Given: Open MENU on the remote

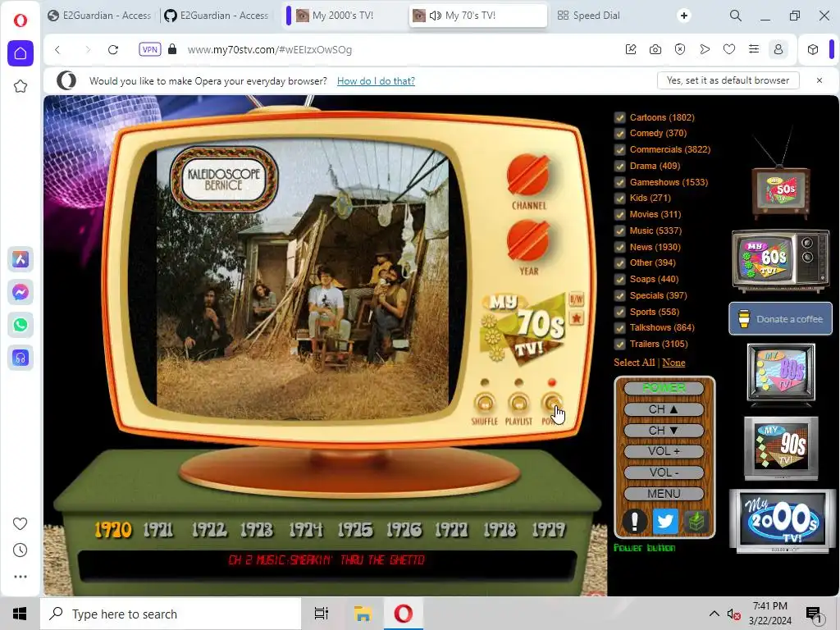Looking at the screenshot, I should click(x=664, y=493).
